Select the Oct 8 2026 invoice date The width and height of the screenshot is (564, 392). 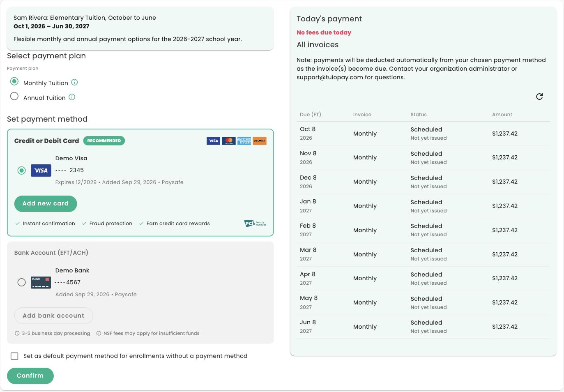(308, 134)
